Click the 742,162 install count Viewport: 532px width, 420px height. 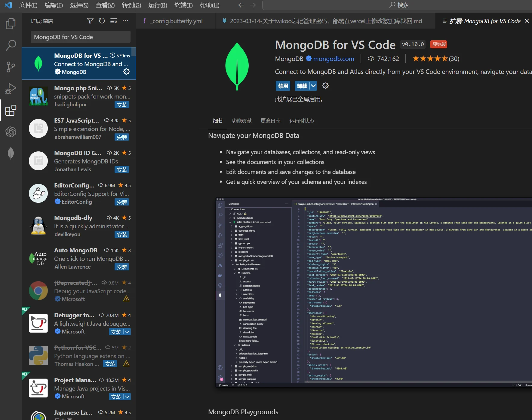tap(383, 59)
